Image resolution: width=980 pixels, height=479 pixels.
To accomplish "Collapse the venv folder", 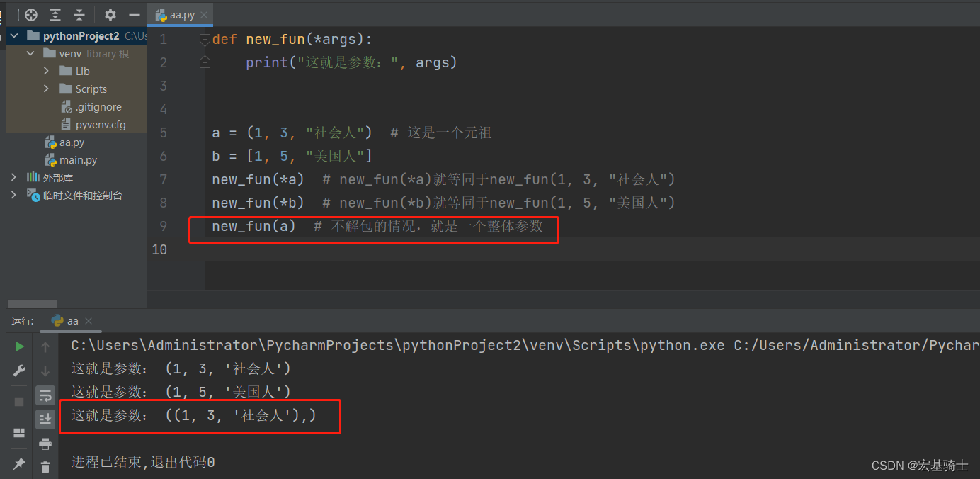I will click(30, 53).
